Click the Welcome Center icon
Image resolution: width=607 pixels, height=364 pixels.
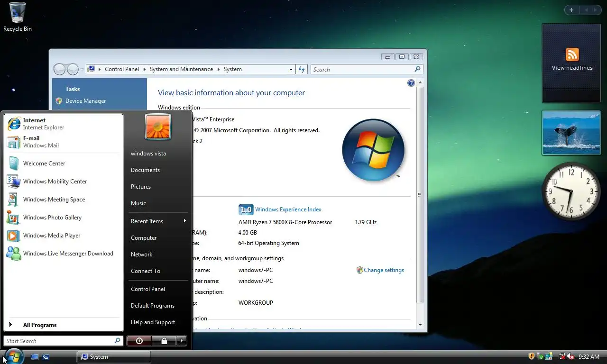coord(14,164)
